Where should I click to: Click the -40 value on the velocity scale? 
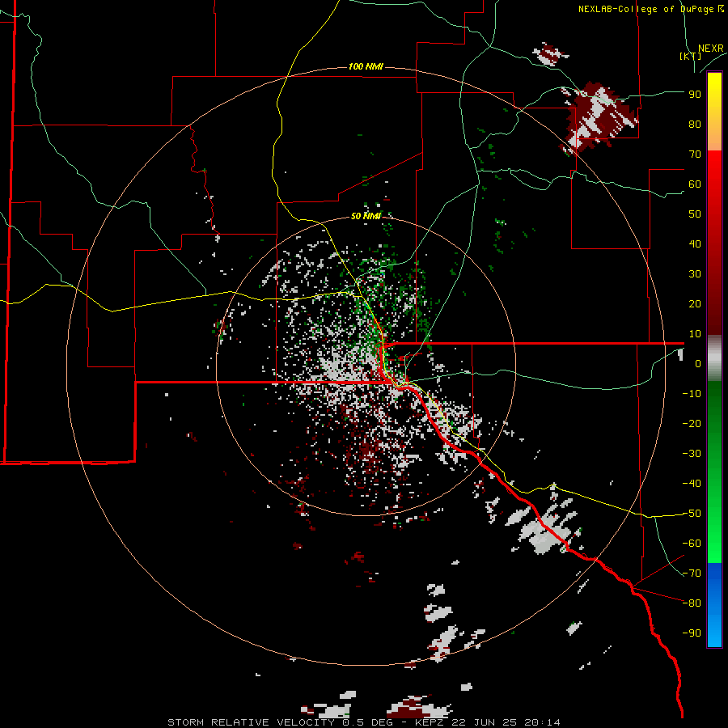pos(692,484)
